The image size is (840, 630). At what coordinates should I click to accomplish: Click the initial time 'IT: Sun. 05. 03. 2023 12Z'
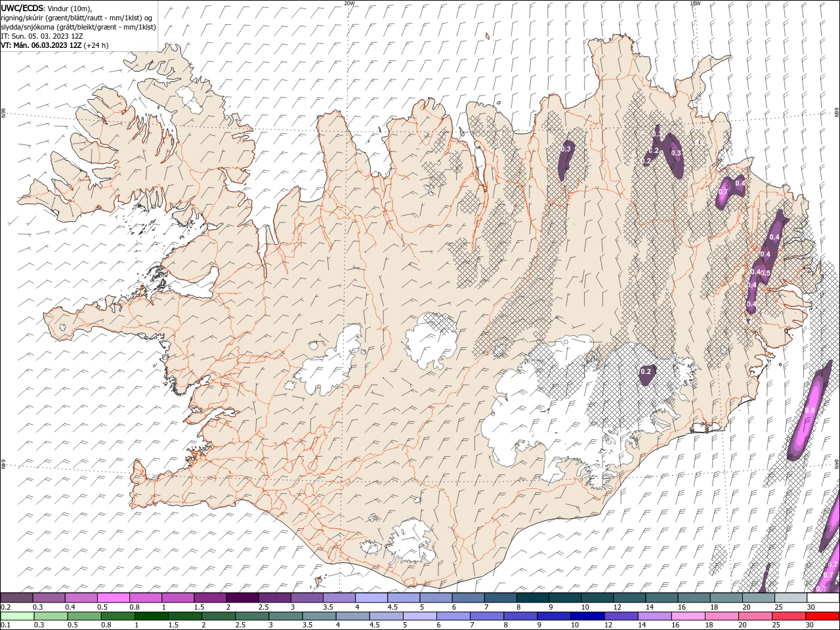(x=41, y=36)
